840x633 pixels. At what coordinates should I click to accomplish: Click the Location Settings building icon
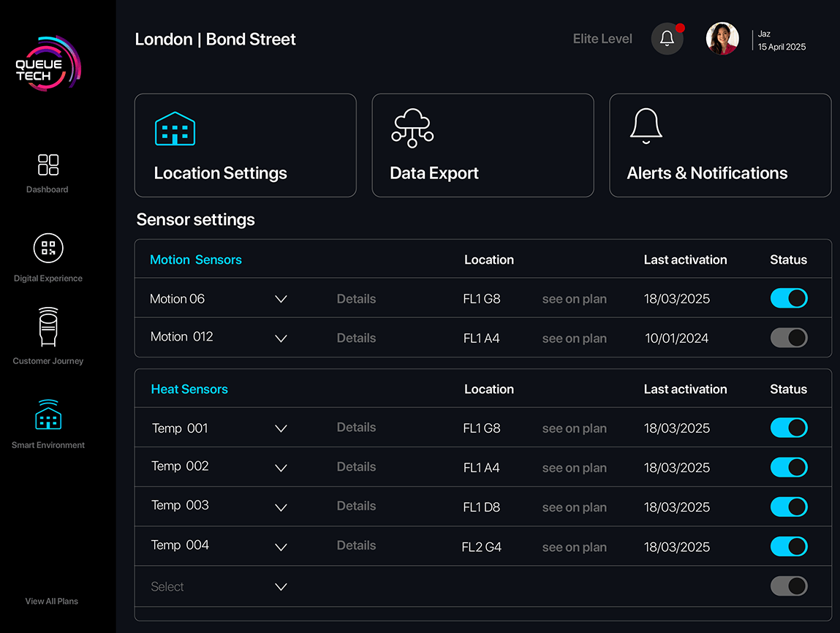coord(175,129)
